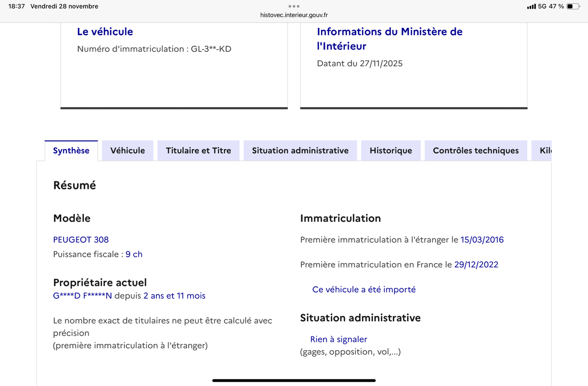The height and width of the screenshot is (386, 588).
Task: Select the PEUGEOT 308 model text
Action: pyautogui.click(x=81, y=240)
